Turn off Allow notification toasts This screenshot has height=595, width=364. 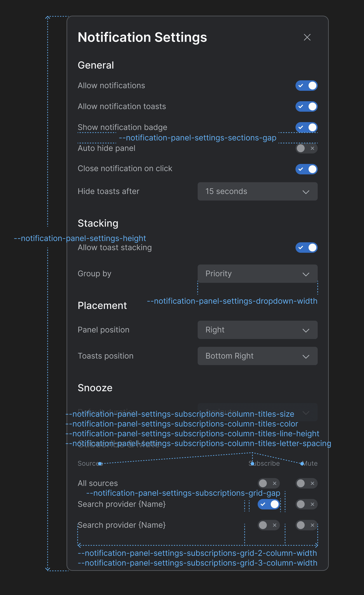306,106
